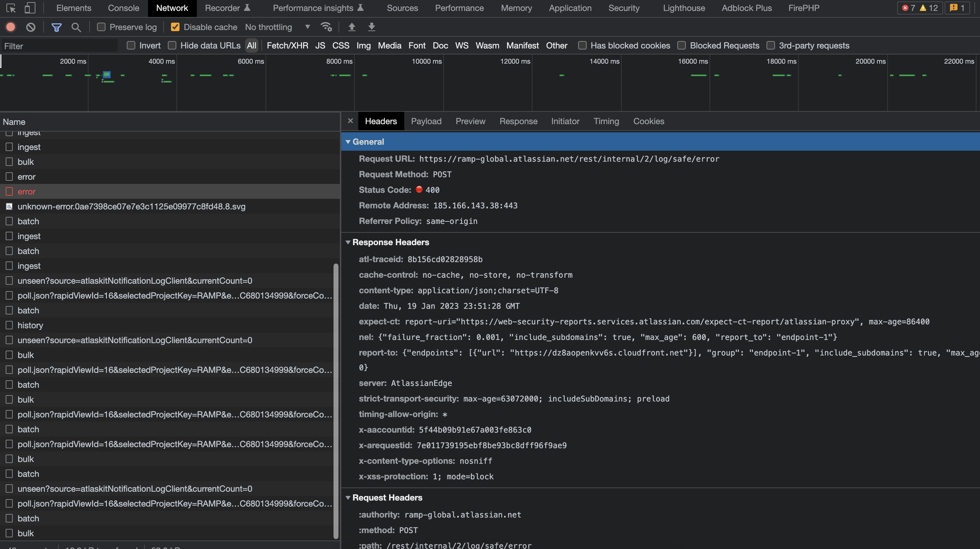
Task: Filter requests by Fetch/XHR
Action: click(x=287, y=46)
